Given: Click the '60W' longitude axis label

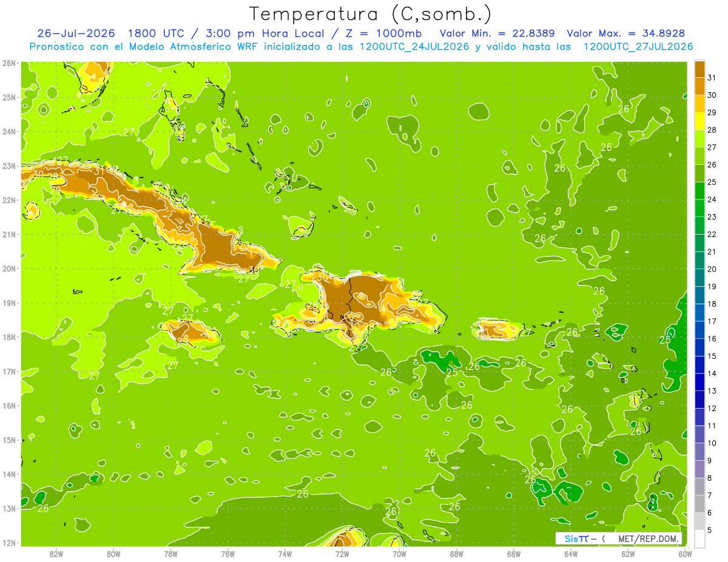Looking at the screenshot, I should point(685,554).
